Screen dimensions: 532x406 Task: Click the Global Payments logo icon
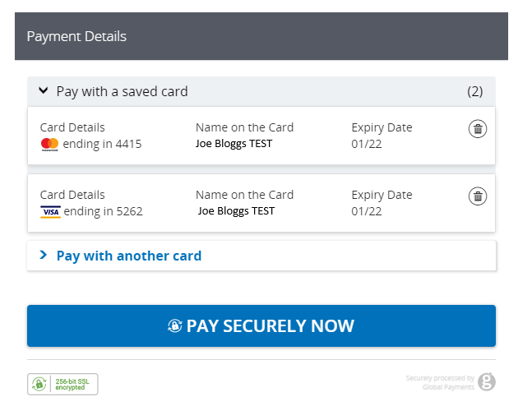coord(487,381)
